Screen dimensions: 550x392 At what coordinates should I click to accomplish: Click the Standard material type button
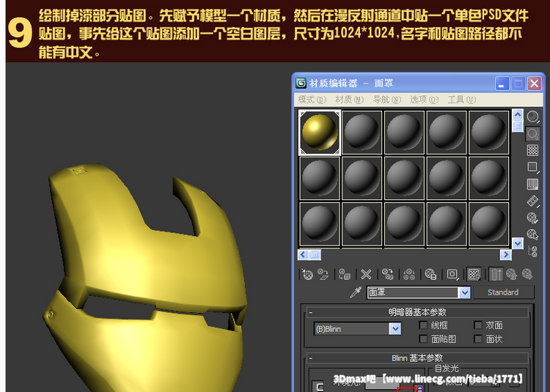[503, 292]
